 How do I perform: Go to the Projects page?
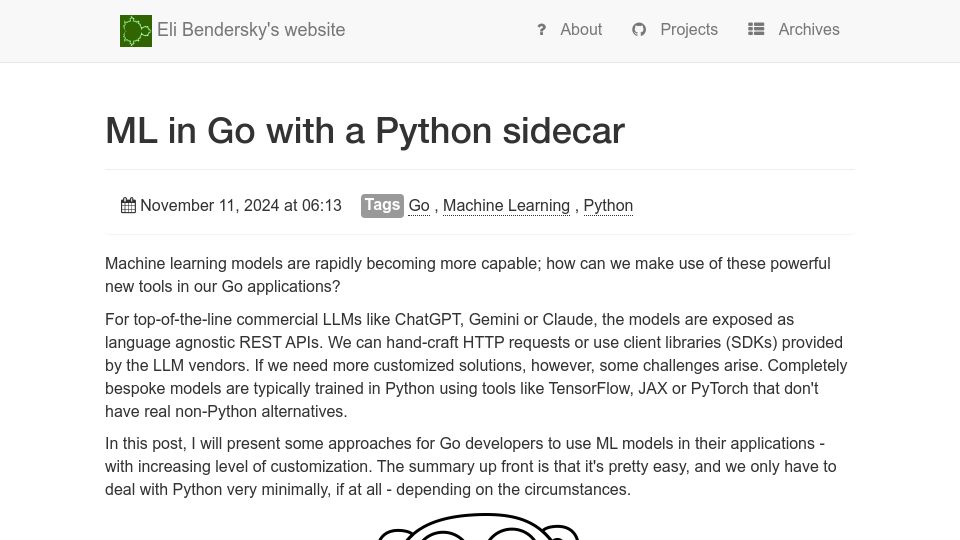click(689, 29)
